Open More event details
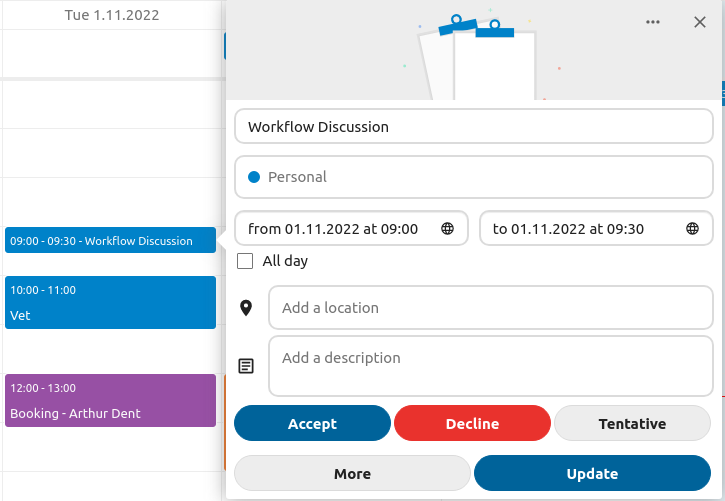The height and width of the screenshot is (501, 725). tap(352, 474)
